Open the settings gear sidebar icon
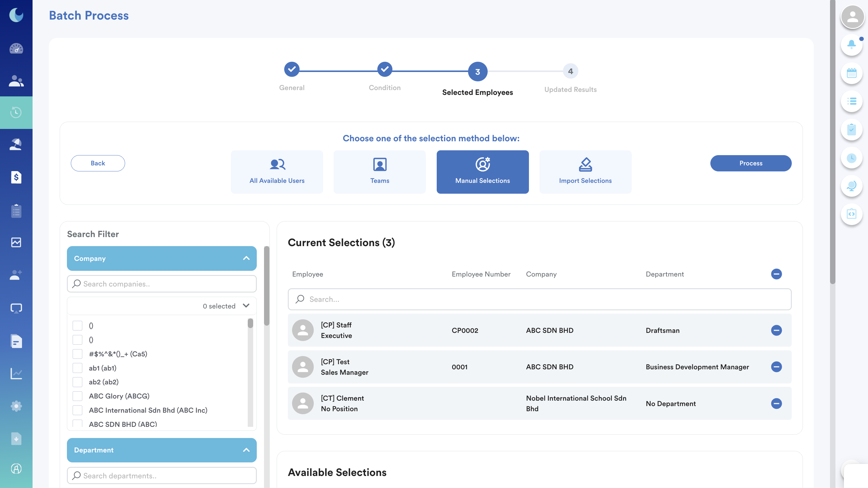868x488 pixels. point(16,406)
